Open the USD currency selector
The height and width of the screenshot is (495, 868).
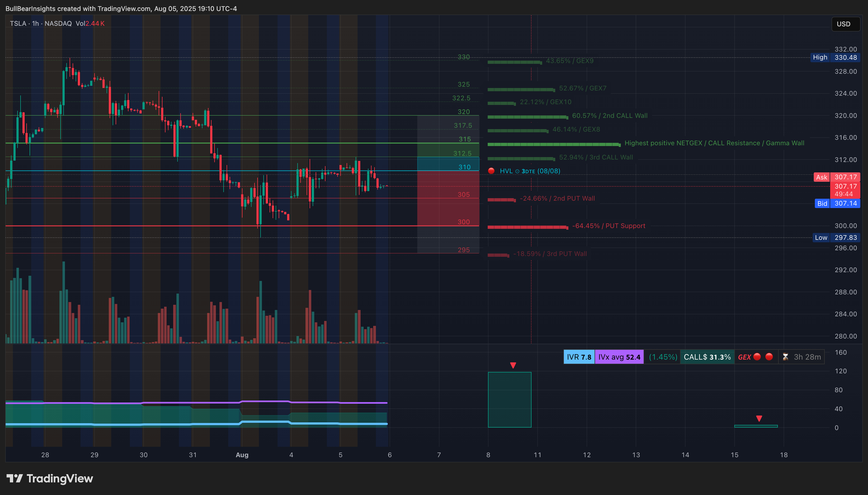[846, 24]
